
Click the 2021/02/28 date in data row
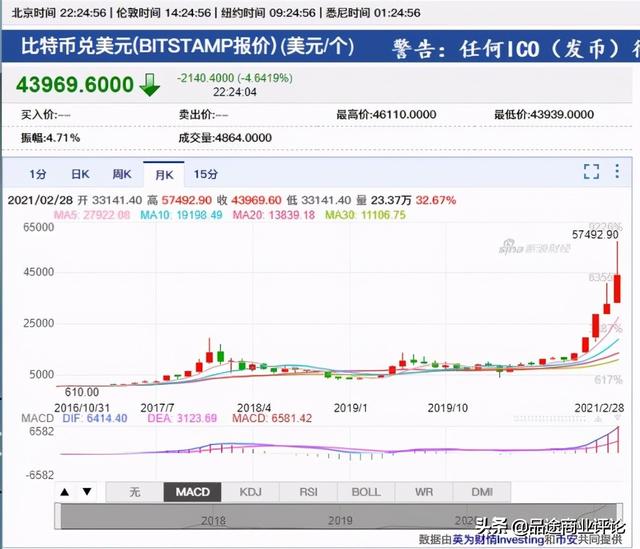[40, 200]
